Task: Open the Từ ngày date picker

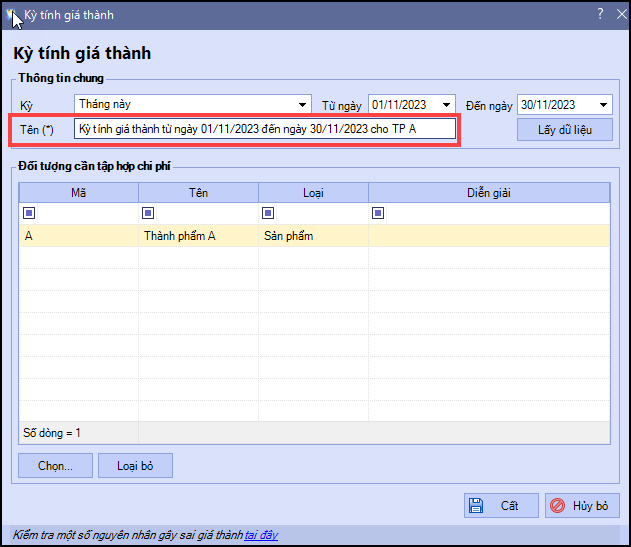Action: click(446, 104)
